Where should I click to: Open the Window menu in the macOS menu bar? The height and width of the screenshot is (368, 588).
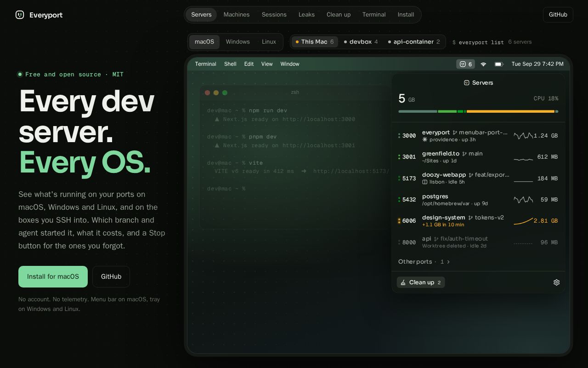coord(290,64)
